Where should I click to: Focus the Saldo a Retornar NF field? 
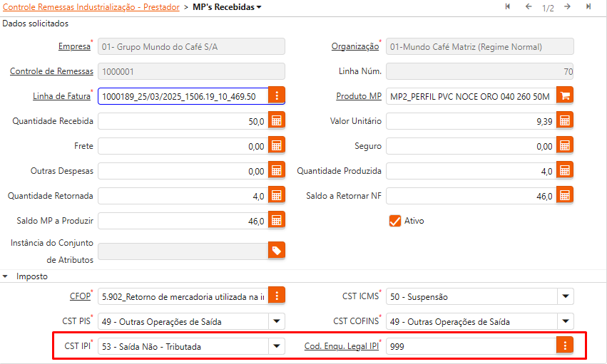tap(471, 196)
